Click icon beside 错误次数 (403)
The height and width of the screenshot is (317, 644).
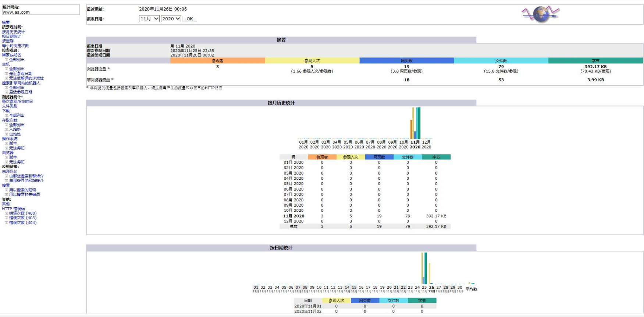pos(6,218)
